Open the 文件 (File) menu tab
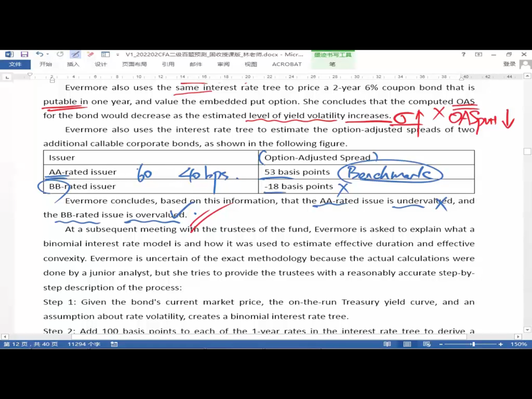Image resolution: width=532 pixels, height=399 pixels. click(15, 64)
